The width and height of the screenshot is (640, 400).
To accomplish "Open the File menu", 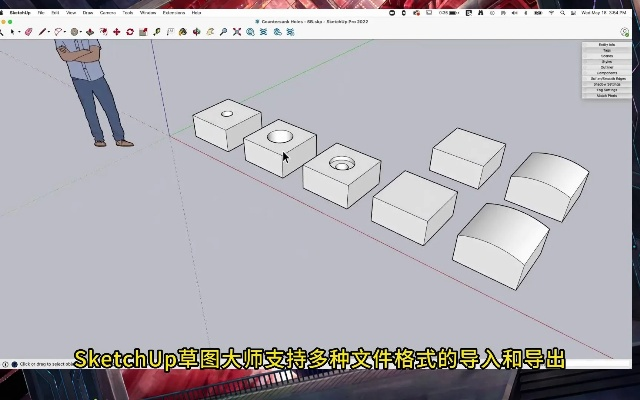I will [40, 12].
